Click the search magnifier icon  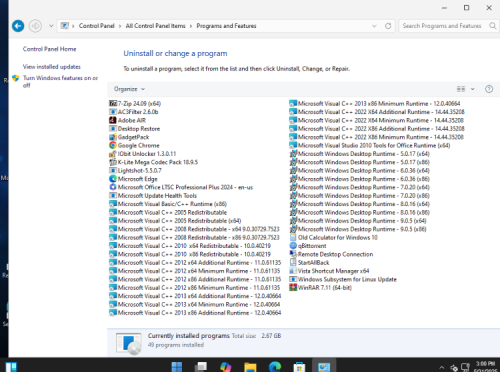(x=492, y=26)
